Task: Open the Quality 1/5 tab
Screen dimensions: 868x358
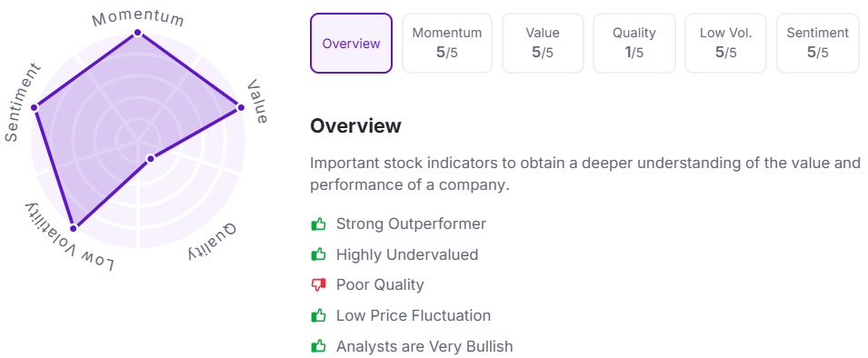Action: tap(634, 43)
